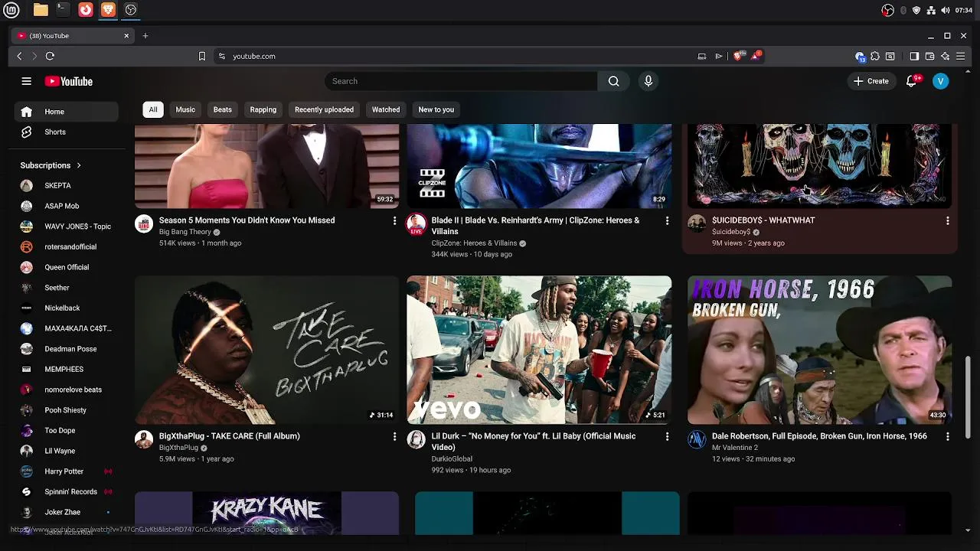Open rotersandofficial subscription

[x=66, y=246]
